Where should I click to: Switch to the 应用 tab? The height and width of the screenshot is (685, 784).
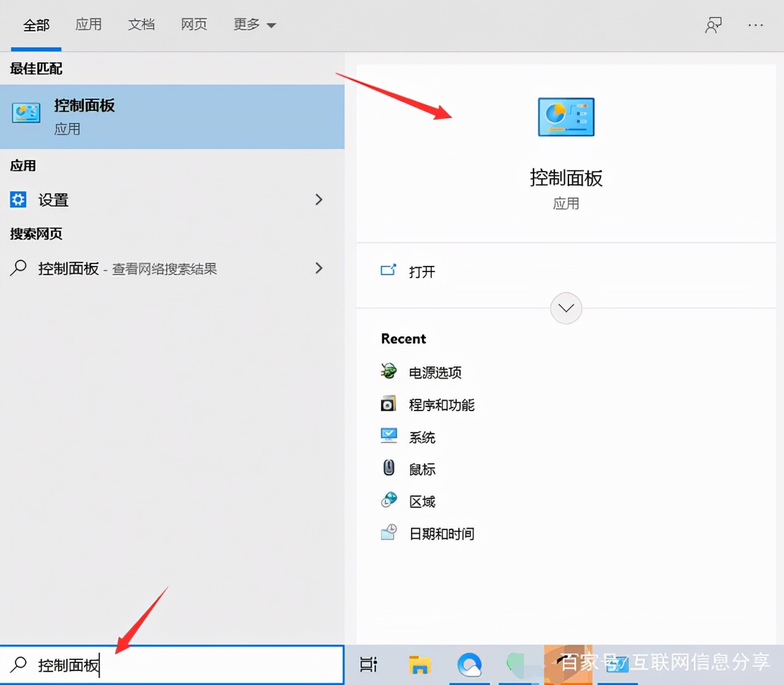point(89,25)
